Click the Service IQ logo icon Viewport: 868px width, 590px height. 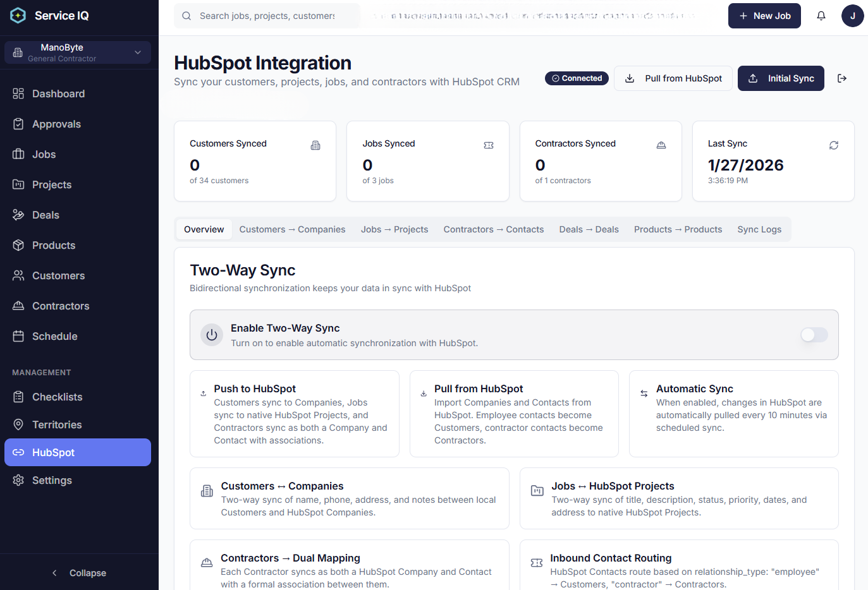coord(18,15)
